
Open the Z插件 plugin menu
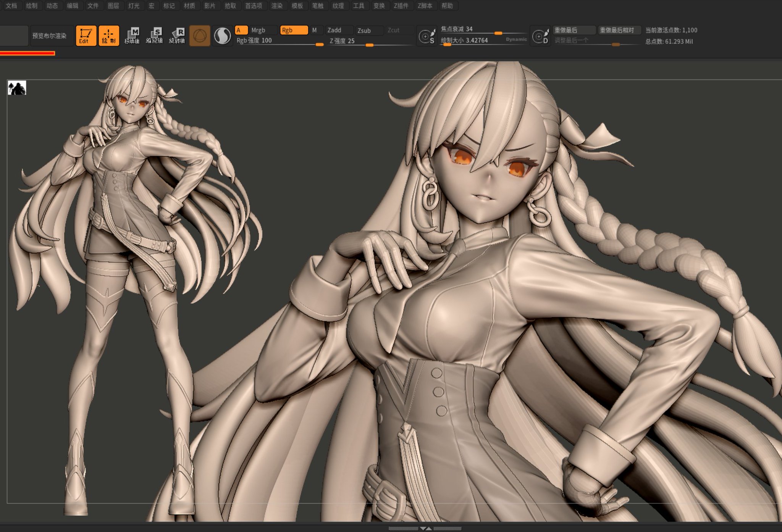click(401, 6)
